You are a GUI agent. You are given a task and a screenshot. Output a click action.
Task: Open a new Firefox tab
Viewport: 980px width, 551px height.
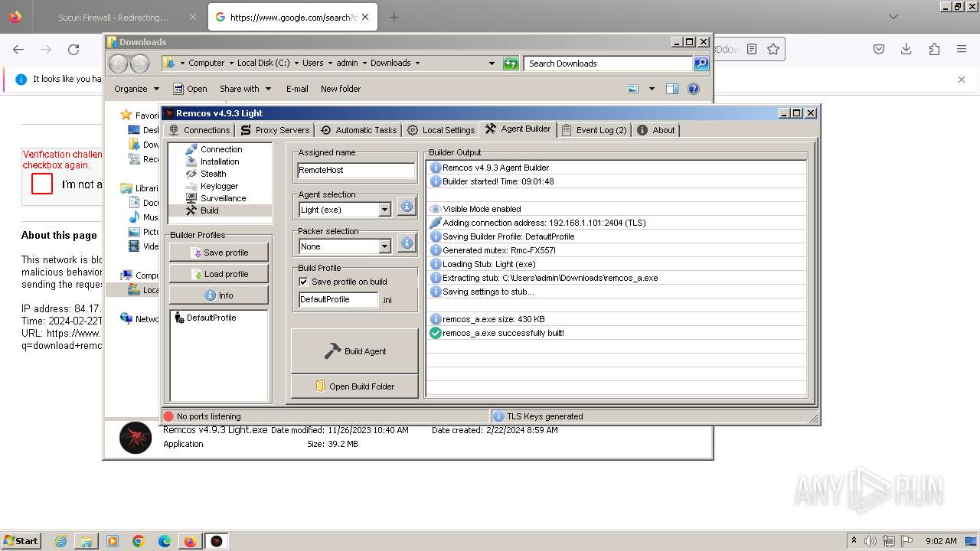[394, 17]
